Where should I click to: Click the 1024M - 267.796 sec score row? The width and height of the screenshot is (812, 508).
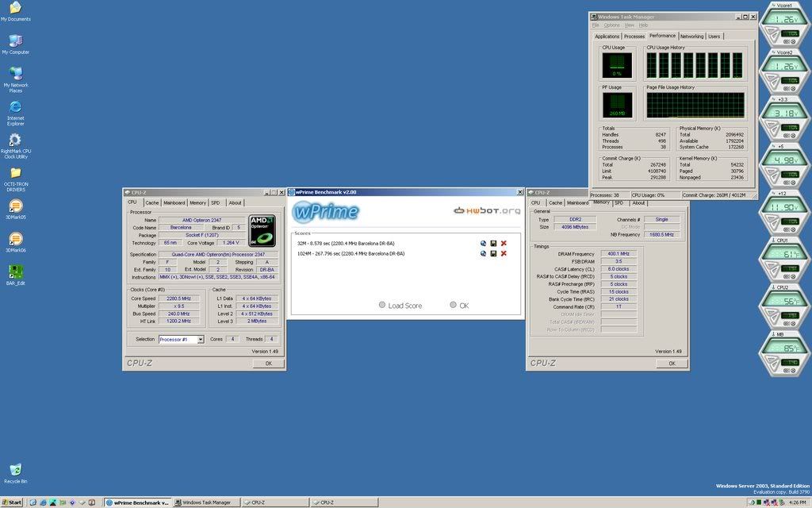pos(351,253)
